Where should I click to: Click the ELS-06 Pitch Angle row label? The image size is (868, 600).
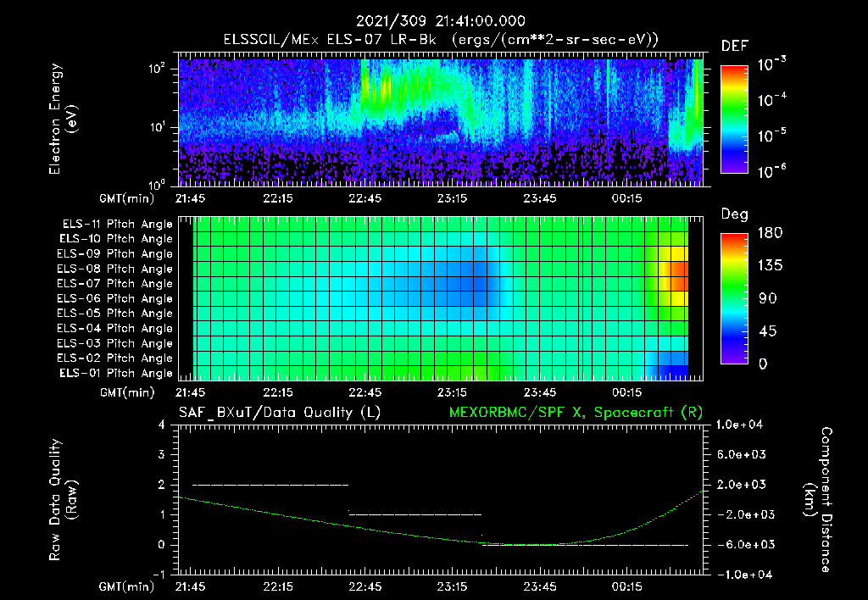pyautogui.click(x=115, y=299)
